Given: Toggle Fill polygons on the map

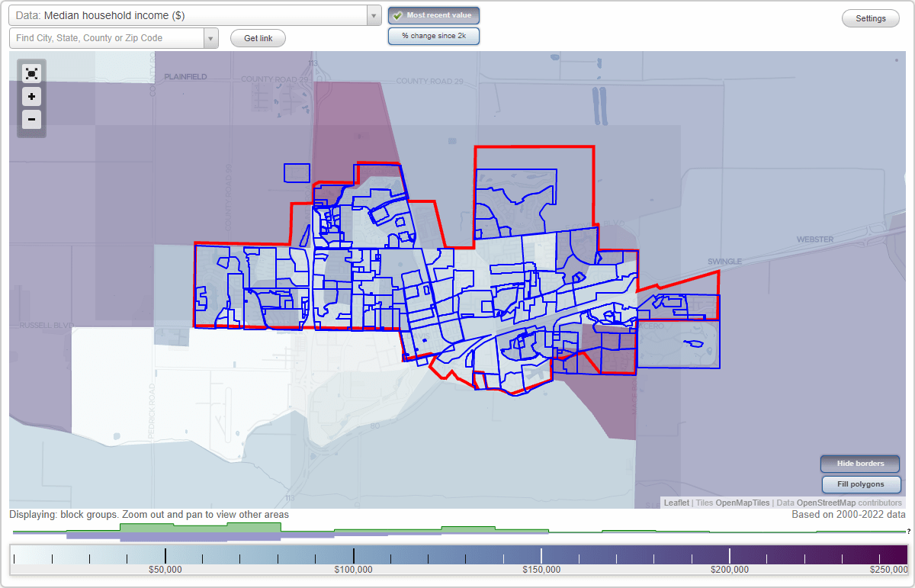Looking at the screenshot, I should (x=861, y=484).
